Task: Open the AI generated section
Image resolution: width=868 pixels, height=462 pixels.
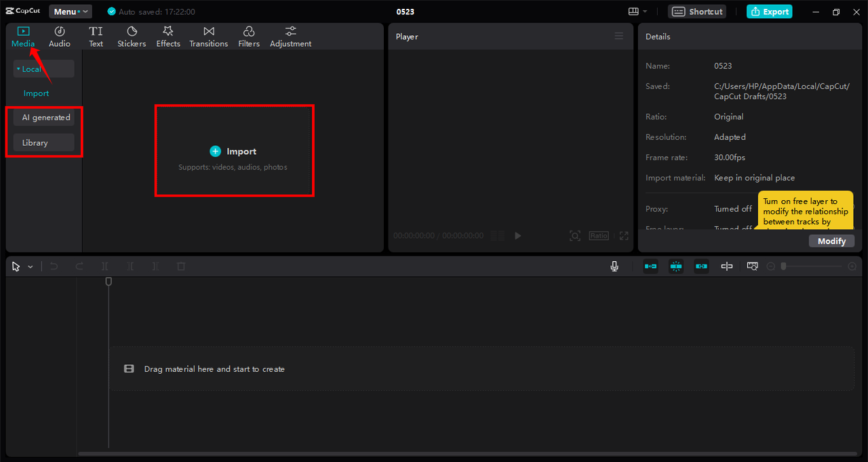Action: pyautogui.click(x=43, y=117)
